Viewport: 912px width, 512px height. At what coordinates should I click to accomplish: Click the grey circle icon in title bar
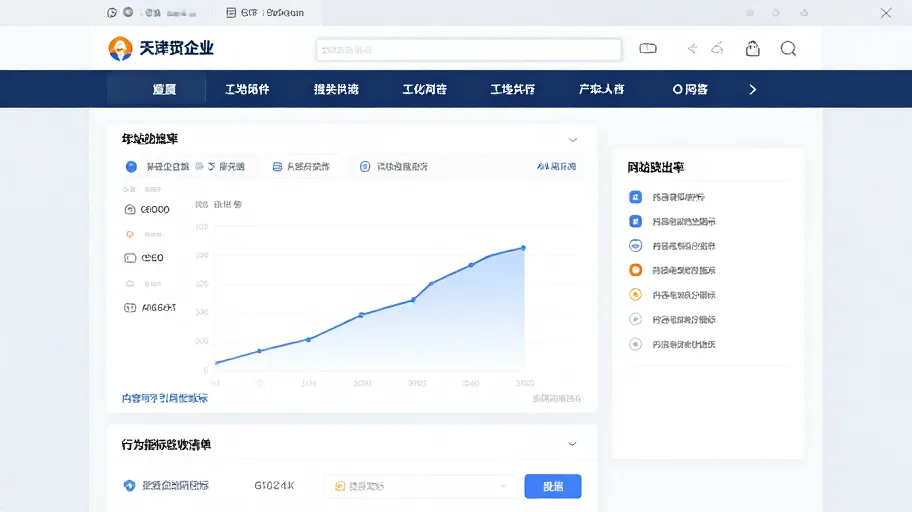click(128, 12)
